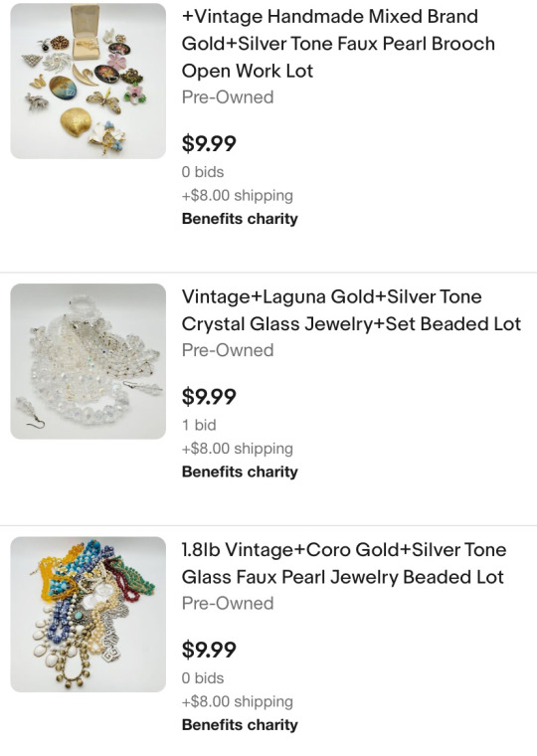
Task: Open the brooch lot thumbnail image
Action: [x=89, y=81]
